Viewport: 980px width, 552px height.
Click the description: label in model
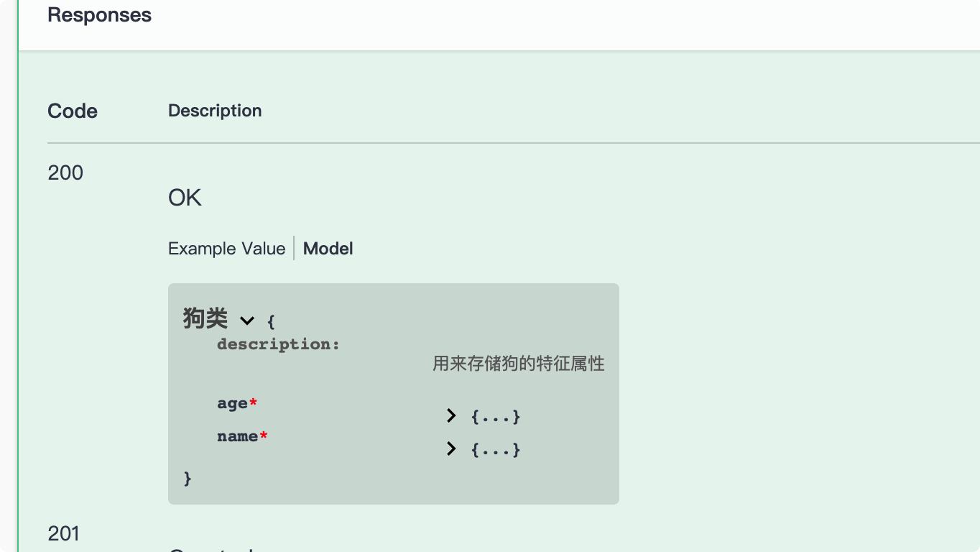[x=278, y=344]
